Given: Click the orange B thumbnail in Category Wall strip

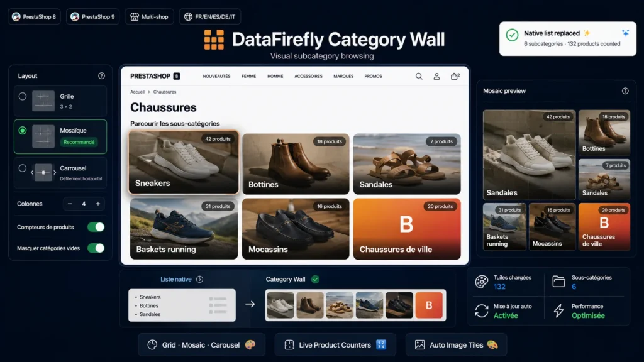Looking at the screenshot, I should click(x=429, y=305).
